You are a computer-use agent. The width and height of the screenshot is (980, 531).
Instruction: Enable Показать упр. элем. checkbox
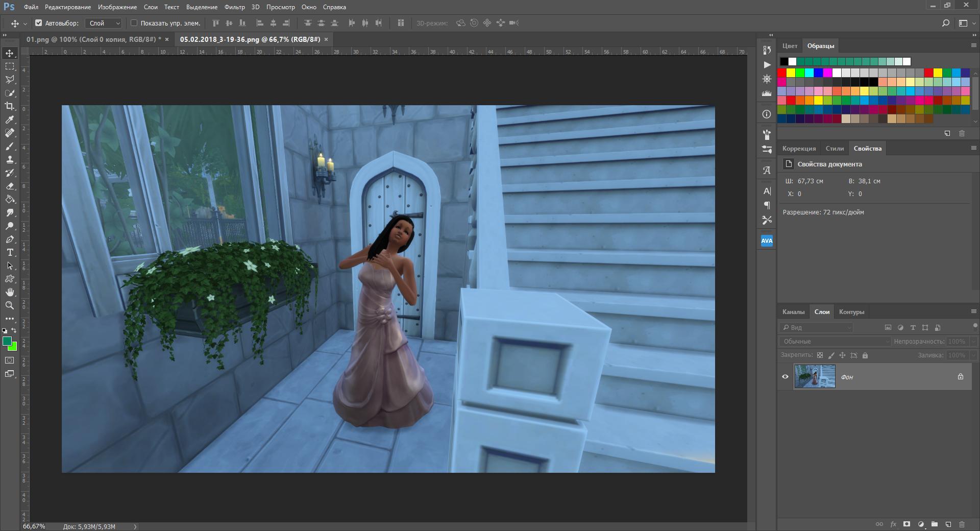(134, 23)
